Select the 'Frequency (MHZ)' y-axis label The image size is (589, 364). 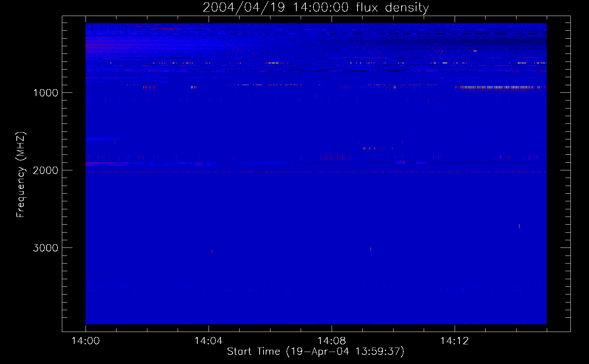21,175
